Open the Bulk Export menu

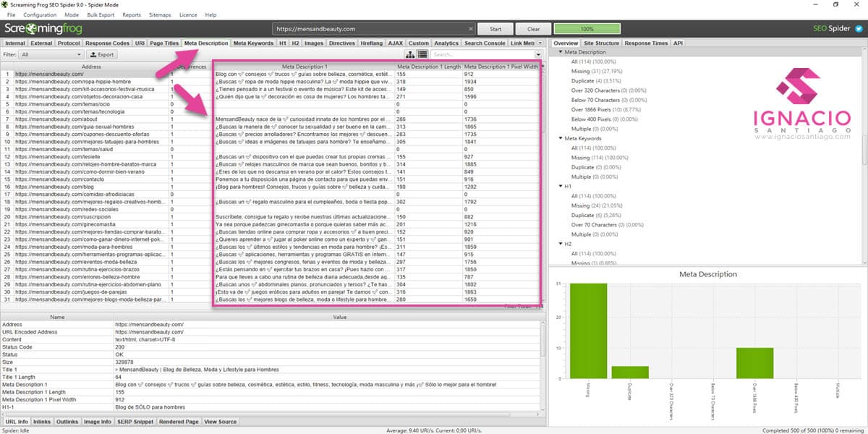click(x=101, y=14)
